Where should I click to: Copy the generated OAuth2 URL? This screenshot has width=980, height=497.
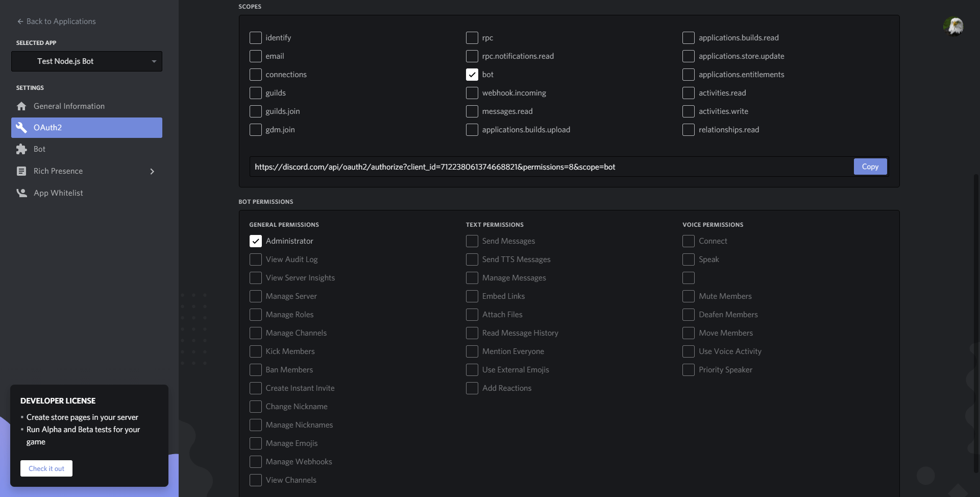tap(870, 167)
